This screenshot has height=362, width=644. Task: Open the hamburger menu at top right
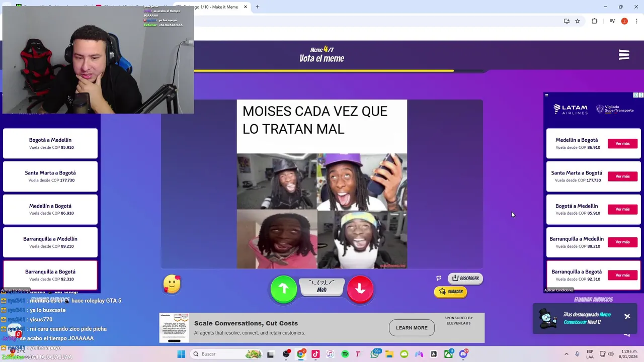624,54
